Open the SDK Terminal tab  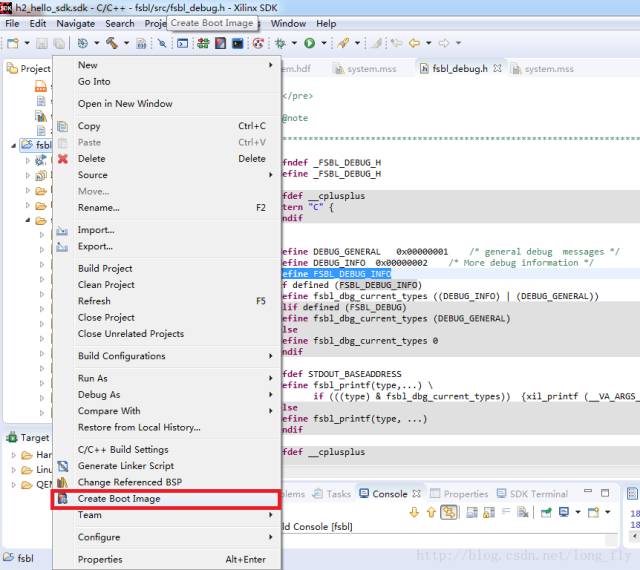coord(540,494)
